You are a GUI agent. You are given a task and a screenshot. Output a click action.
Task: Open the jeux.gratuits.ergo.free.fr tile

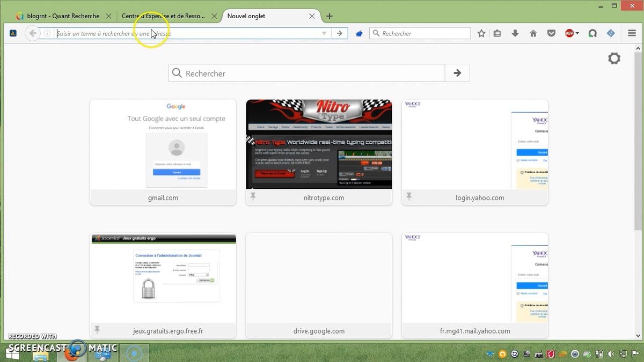pos(163,285)
